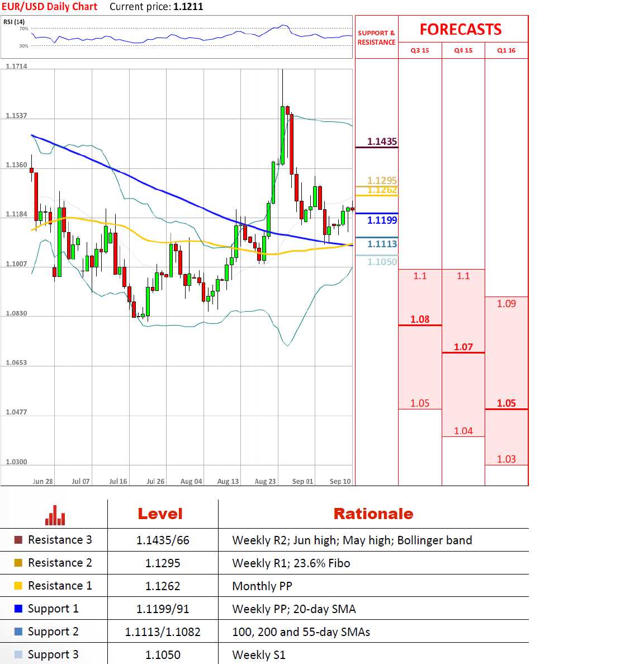Click the level value 1.1435/66
644x664 pixels.
(163, 540)
